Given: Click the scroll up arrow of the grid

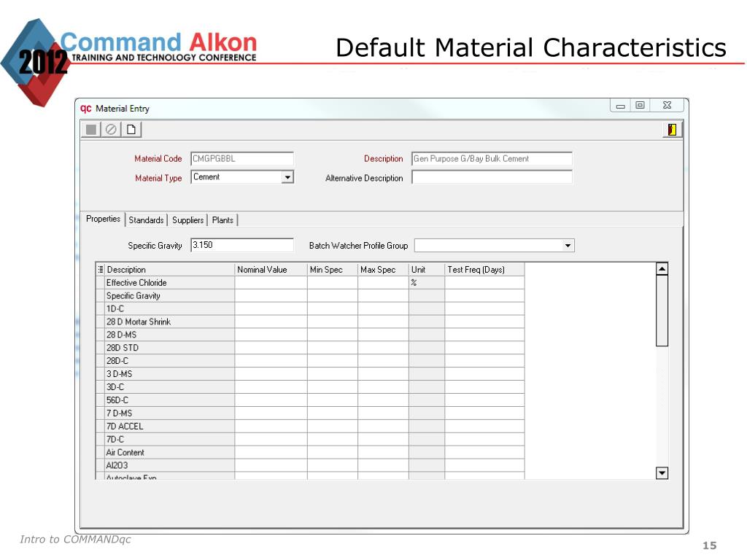Looking at the screenshot, I should [x=662, y=269].
